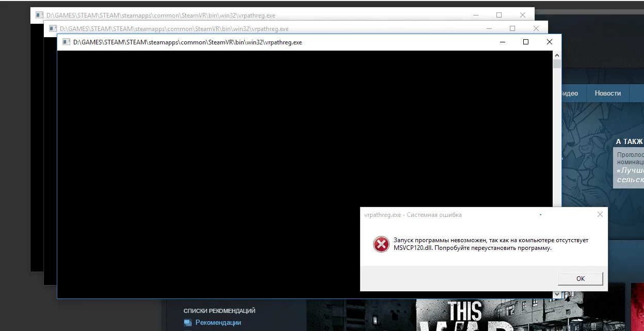Click OK in the system error dialog
Screen dimensions: 644x331
click(580, 278)
